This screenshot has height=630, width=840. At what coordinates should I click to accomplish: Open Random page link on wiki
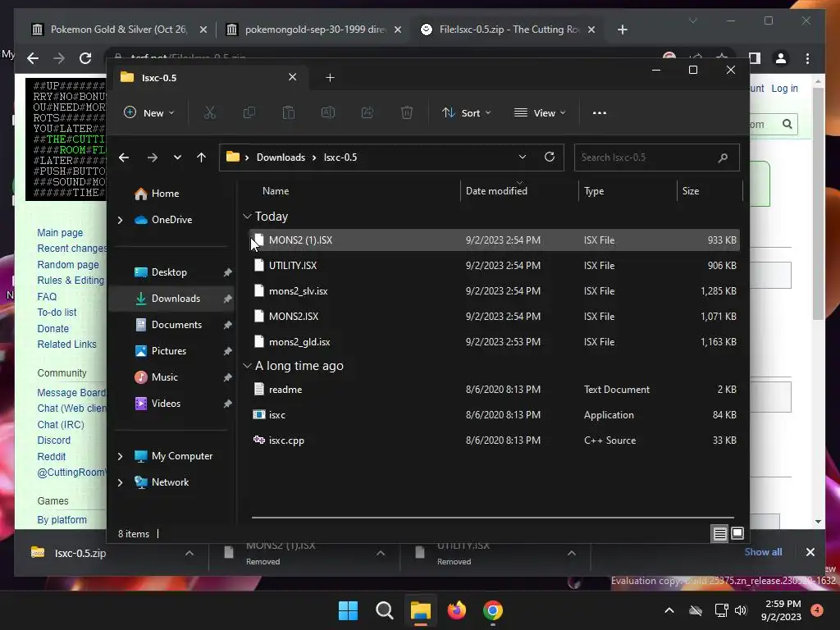tap(68, 265)
